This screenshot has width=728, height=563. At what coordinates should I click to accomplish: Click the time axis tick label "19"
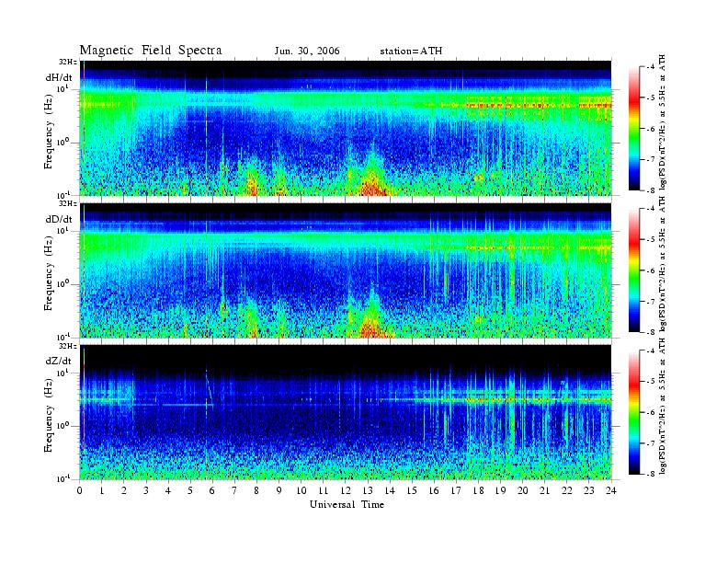pyautogui.click(x=500, y=491)
